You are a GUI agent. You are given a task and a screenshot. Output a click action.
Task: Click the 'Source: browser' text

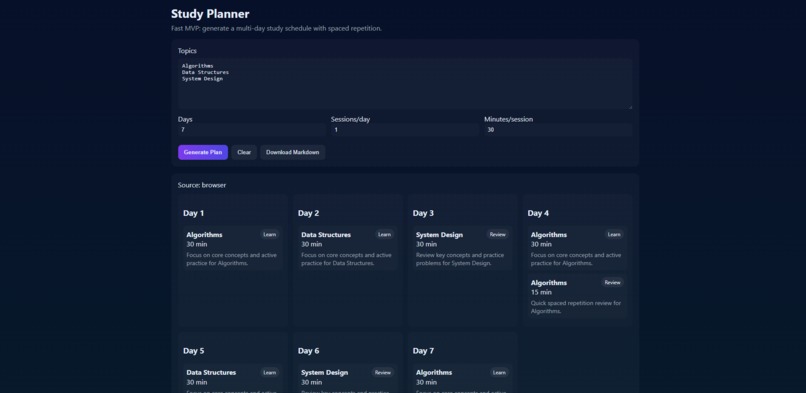click(202, 185)
